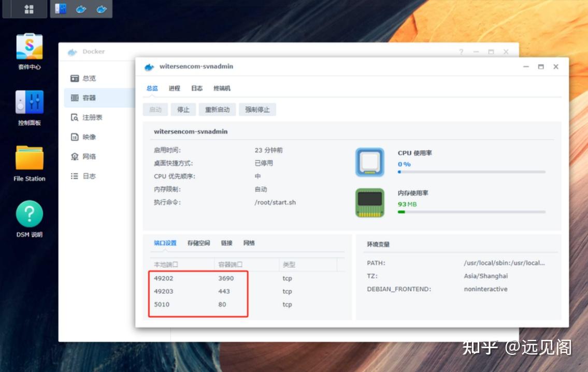Click the 强制停止 button
588x372 pixels.
pyautogui.click(x=257, y=109)
